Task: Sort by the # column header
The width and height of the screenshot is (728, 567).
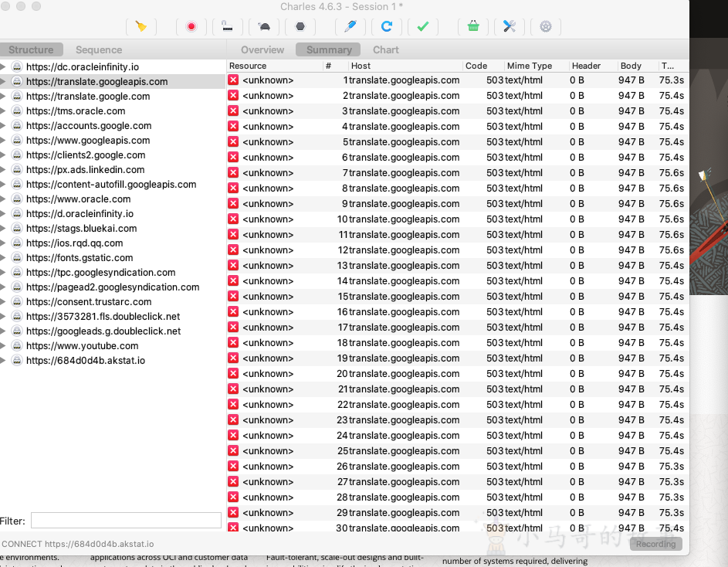Action: [x=336, y=66]
